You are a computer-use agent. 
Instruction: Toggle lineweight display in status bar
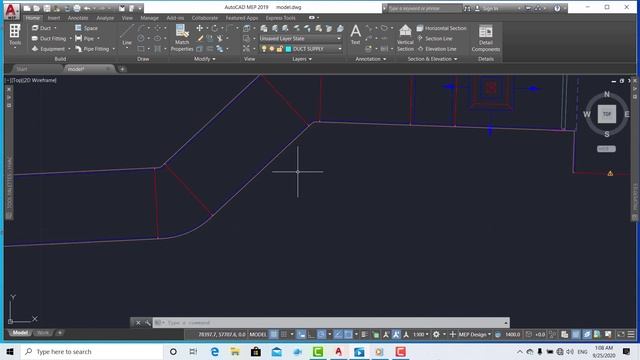pyautogui.click(x=364, y=334)
